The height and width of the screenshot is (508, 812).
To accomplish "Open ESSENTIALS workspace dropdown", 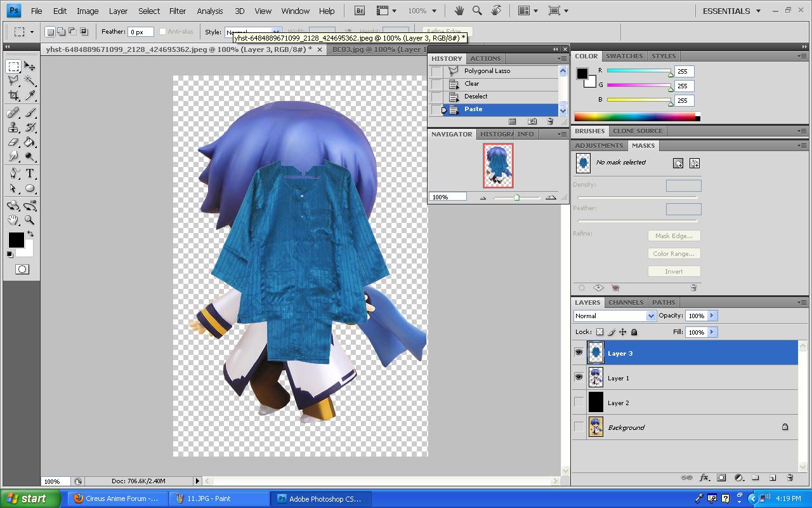I will [732, 11].
